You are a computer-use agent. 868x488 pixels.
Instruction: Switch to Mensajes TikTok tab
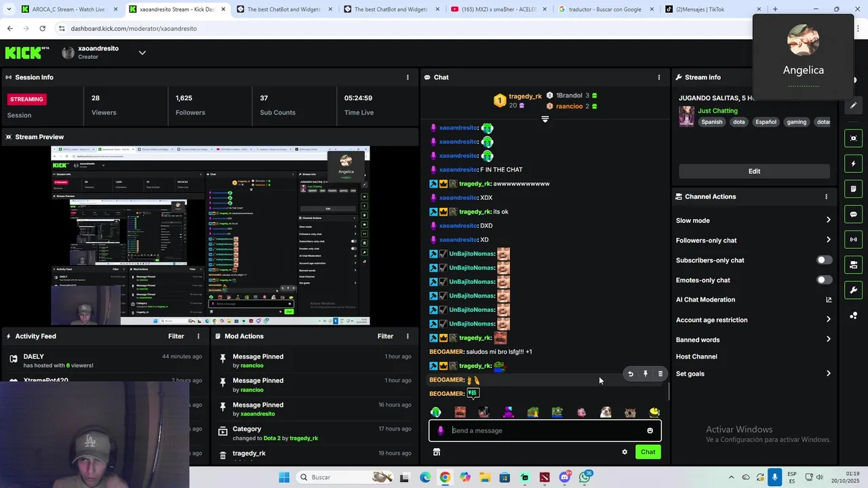pos(712,9)
